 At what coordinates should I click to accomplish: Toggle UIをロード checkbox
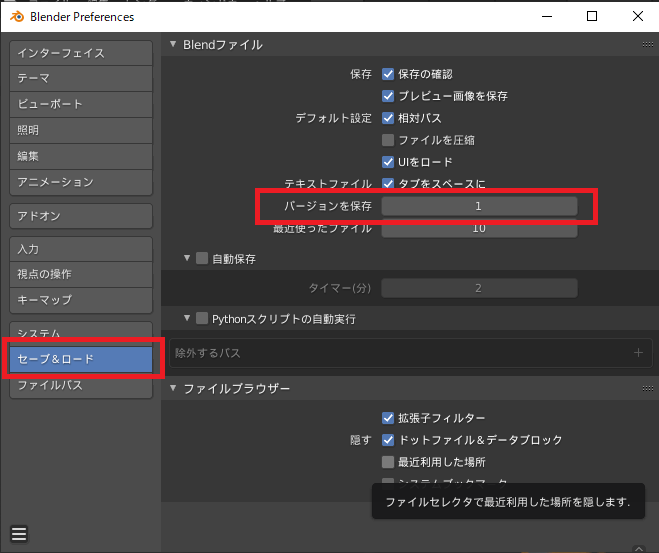pos(388,162)
